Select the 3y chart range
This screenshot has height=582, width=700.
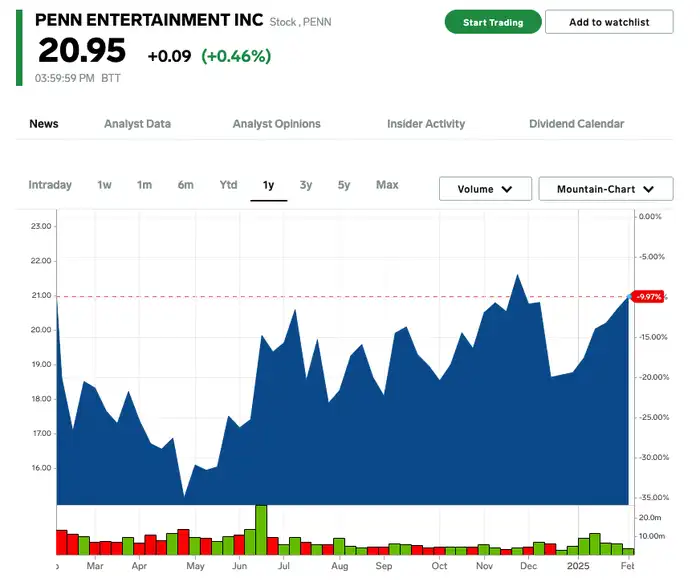tap(306, 185)
